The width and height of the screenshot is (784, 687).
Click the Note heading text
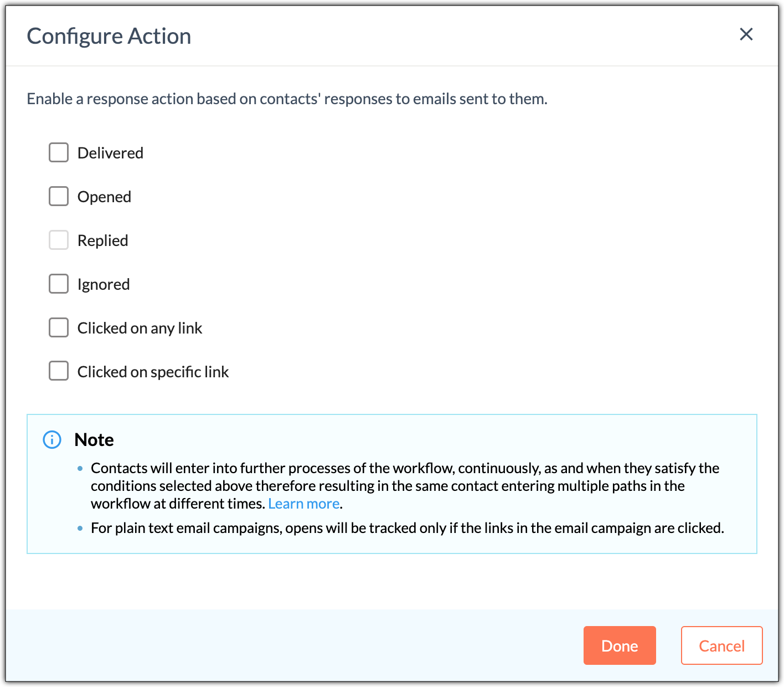(94, 440)
